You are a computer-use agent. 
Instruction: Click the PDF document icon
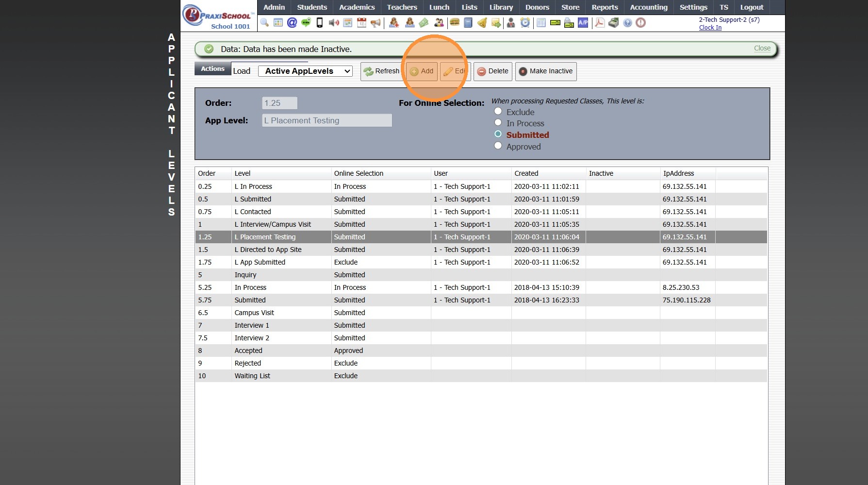(600, 23)
